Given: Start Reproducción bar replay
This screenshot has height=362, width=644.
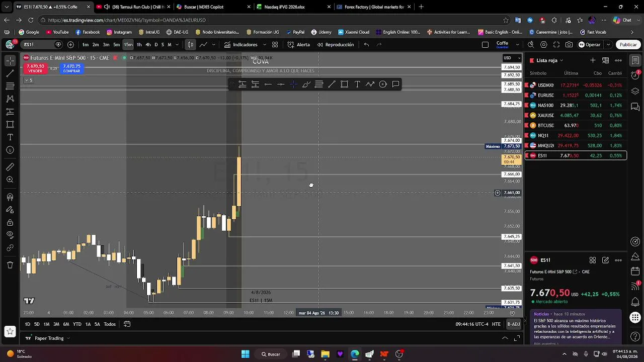Looking at the screenshot, I should pos(335,45).
